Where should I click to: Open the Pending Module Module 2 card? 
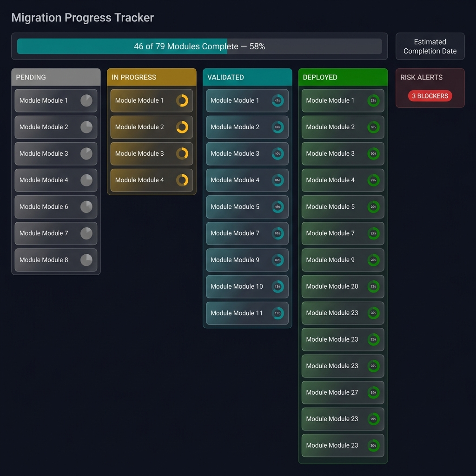[56, 127]
